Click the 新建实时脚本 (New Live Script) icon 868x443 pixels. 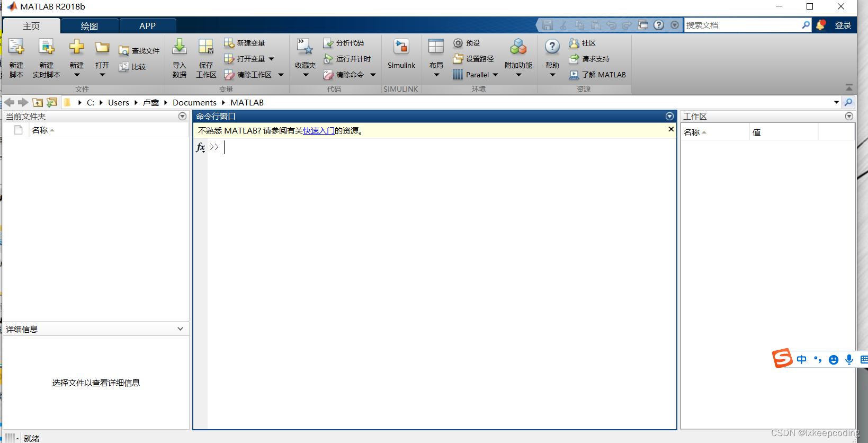click(x=47, y=47)
